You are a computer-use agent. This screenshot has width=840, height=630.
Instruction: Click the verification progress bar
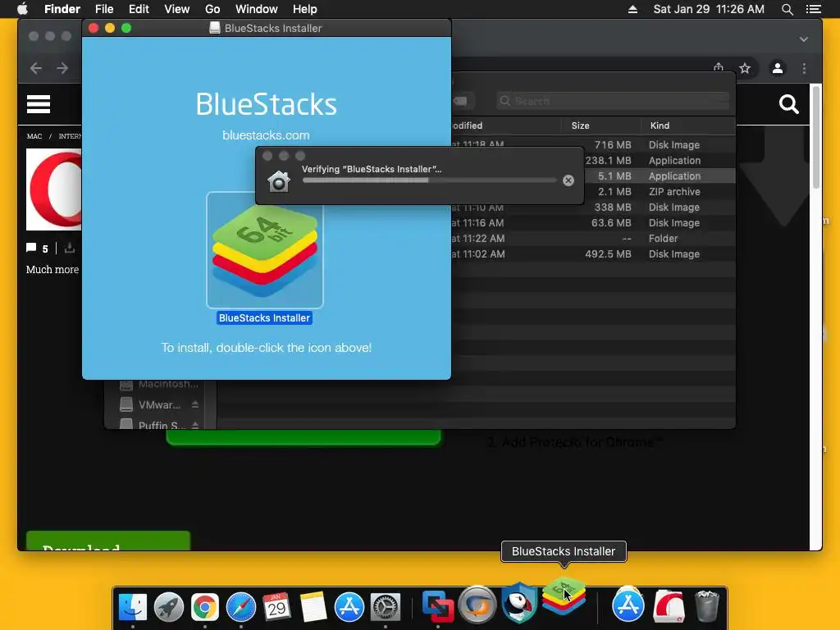pos(429,180)
